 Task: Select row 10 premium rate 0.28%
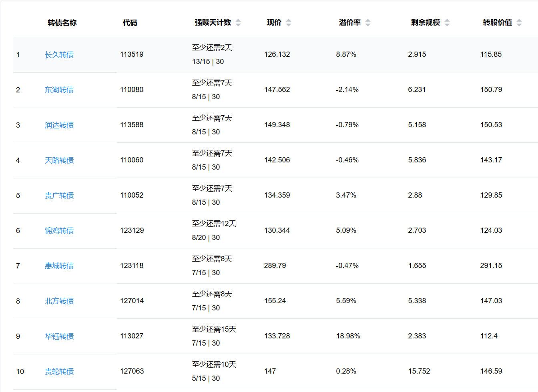tap(346, 371)
